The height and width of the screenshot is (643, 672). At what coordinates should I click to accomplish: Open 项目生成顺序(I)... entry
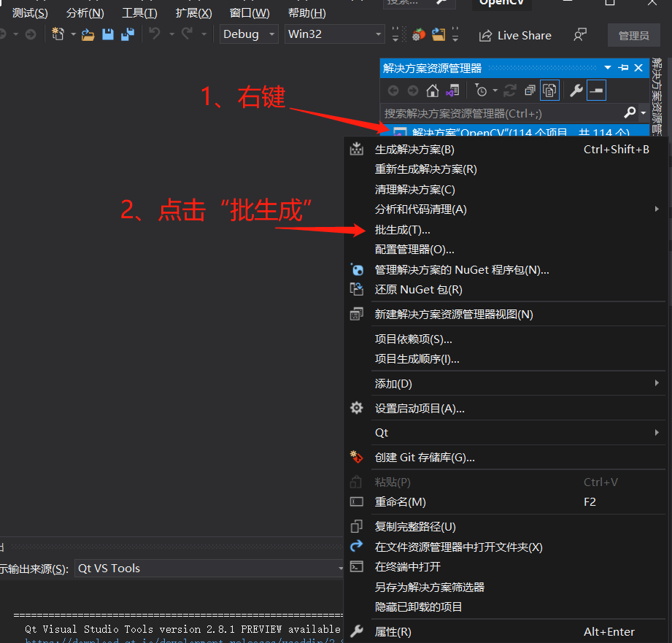coord(506,359)
